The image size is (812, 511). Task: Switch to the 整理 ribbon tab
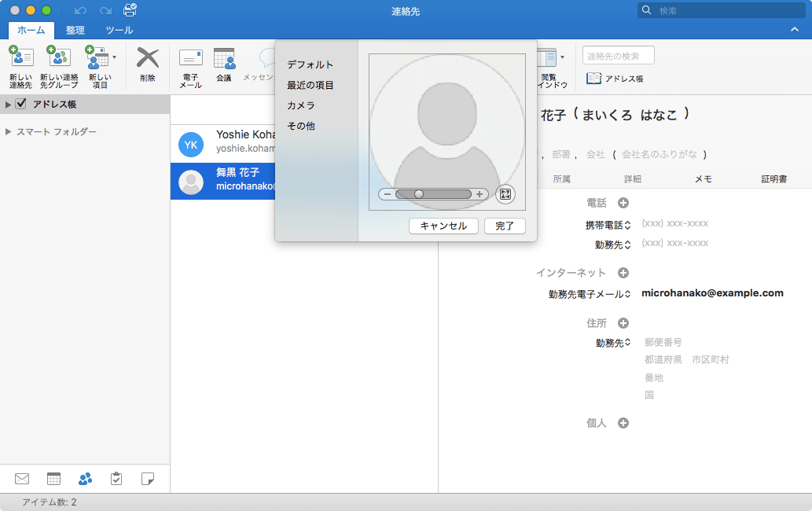click(x=75, y=30)
